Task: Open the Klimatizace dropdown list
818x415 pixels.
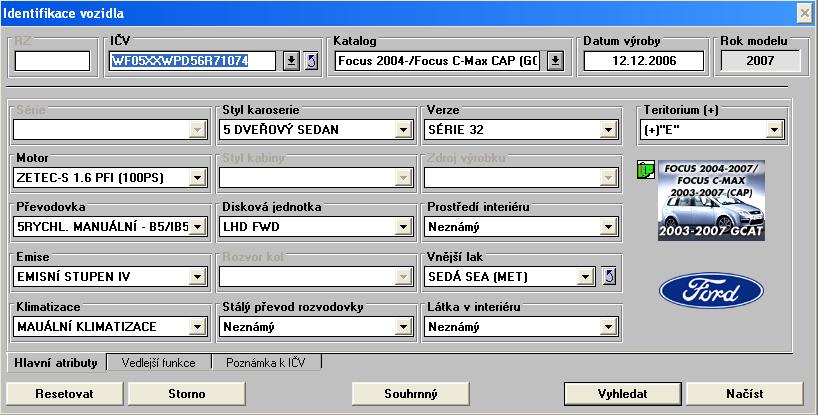Action: tap(197, 326)
